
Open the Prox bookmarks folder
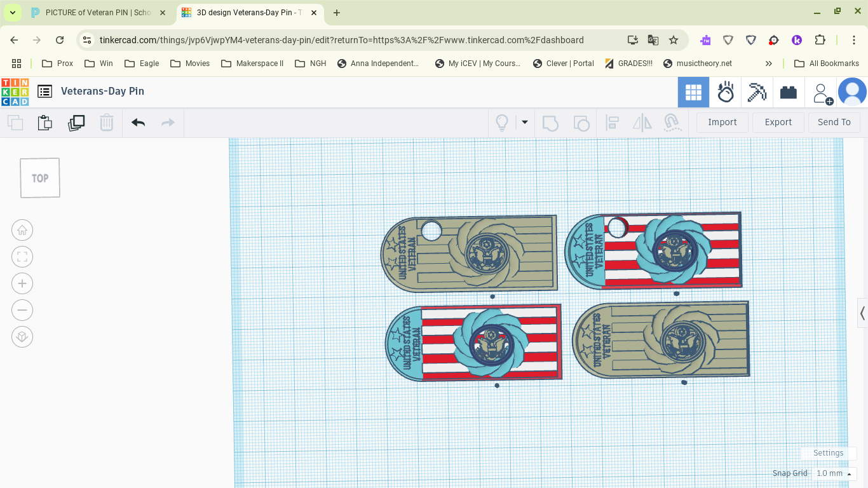[x=57, y=64]
